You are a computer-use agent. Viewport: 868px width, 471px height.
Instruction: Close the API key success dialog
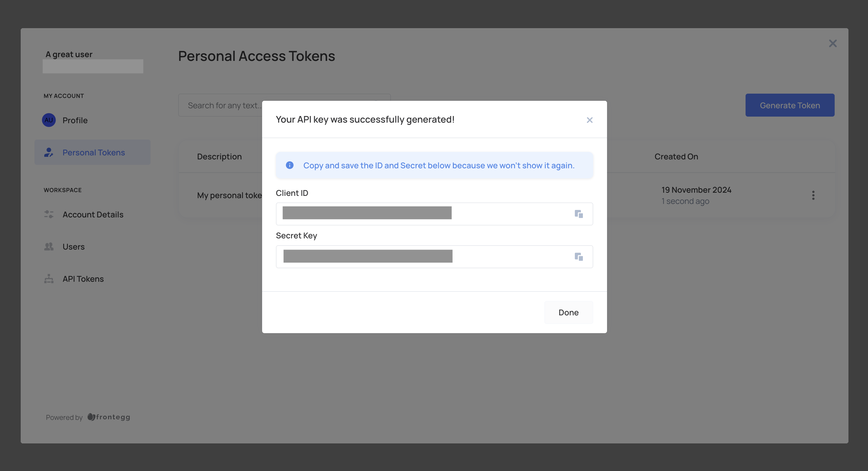589,119
